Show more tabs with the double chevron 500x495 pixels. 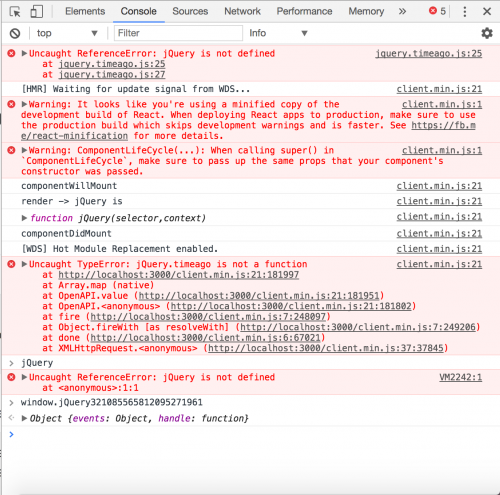[x=402, y=12]
